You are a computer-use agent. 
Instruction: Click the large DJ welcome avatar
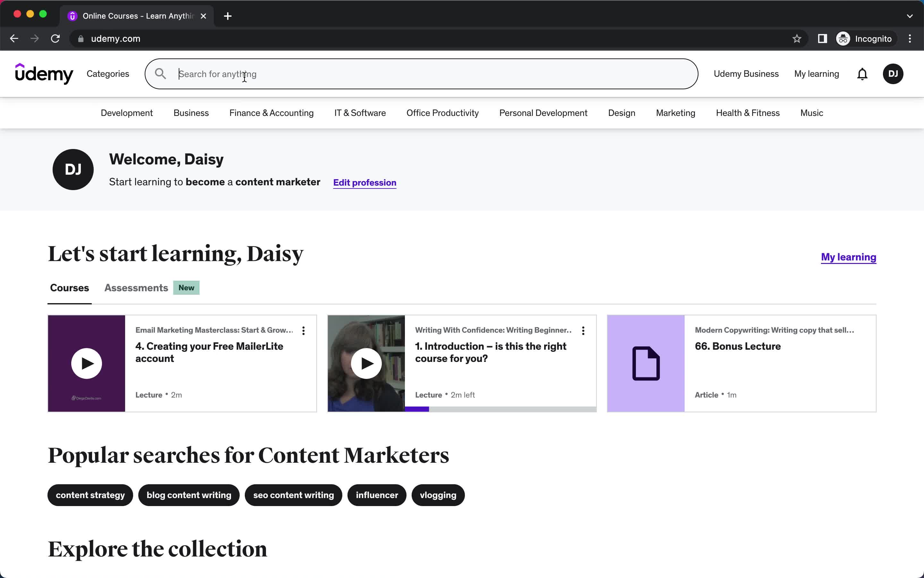pyautogui.click(x=73, y=169)
